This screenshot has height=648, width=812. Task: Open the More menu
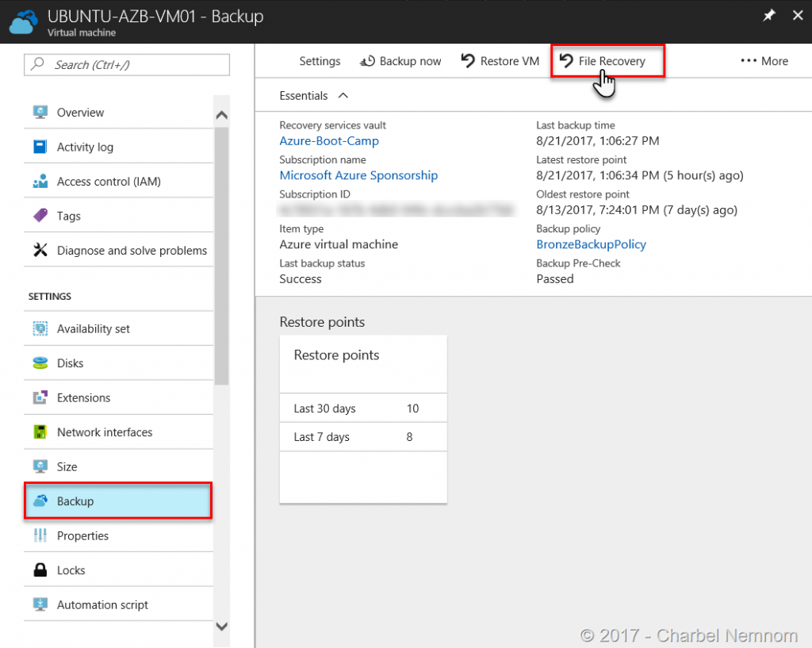[764, 61]
